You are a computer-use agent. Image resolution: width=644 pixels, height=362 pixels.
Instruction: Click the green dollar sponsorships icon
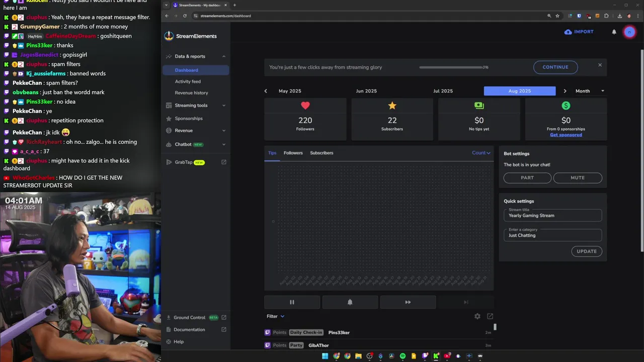(x=566, y=106)
